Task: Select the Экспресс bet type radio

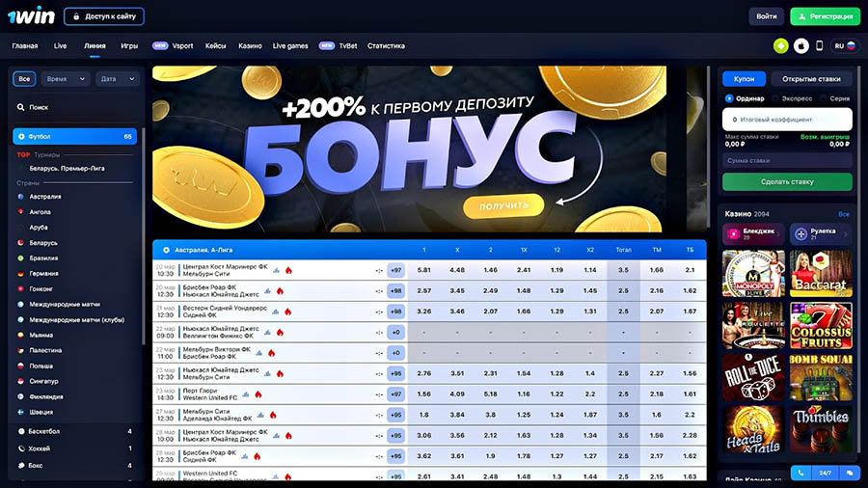Action: coord(775,98)
